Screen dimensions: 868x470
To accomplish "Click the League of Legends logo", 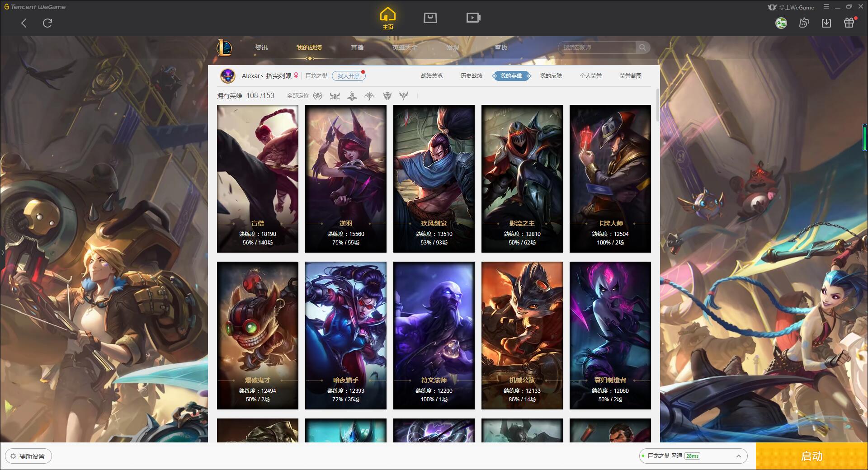I will (224, 47).
